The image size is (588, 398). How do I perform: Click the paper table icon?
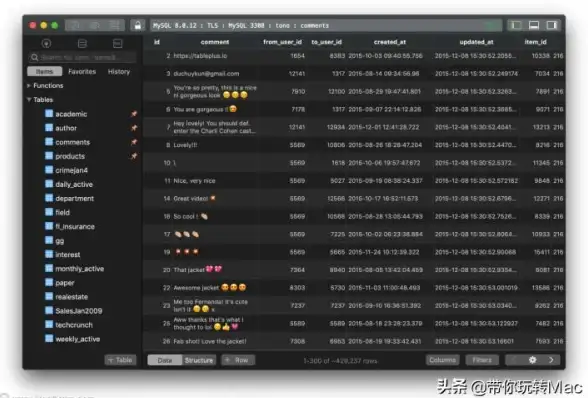point(49,282)
